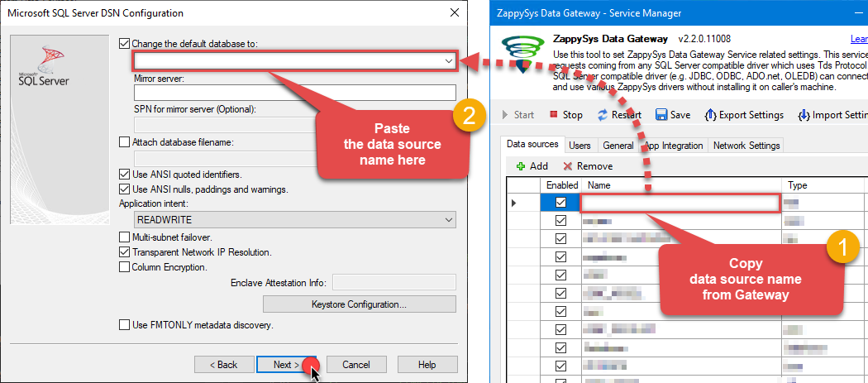868x383 pixels.
Task: Toggle Use ANSI quoted identifiers
Action: point(125,174)
